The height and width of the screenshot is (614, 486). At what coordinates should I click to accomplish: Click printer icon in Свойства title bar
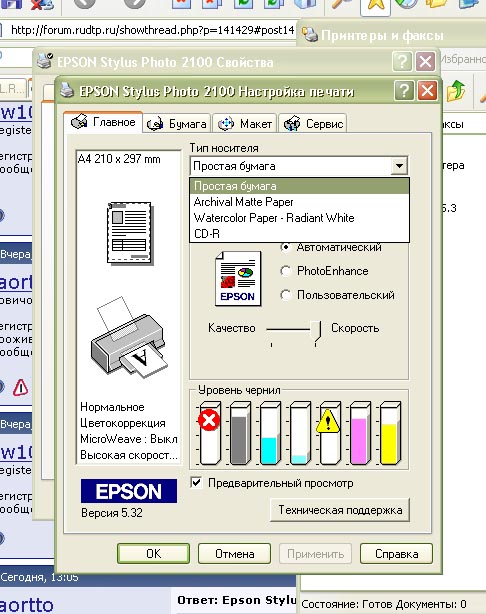tap(45, 61)
